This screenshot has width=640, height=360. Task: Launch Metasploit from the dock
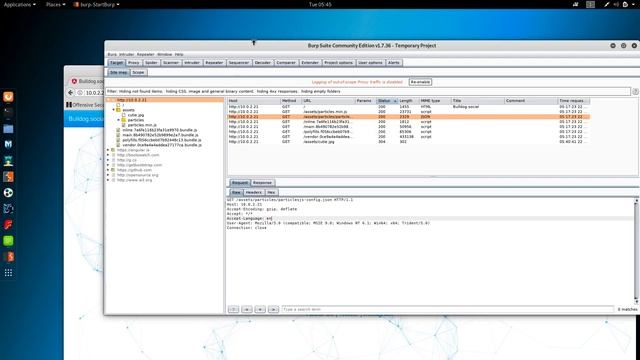(x=8, y=144)
